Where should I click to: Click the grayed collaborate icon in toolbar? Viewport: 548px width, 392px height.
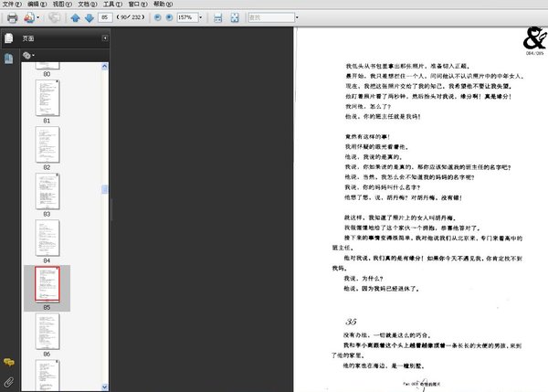pos(54,17)
